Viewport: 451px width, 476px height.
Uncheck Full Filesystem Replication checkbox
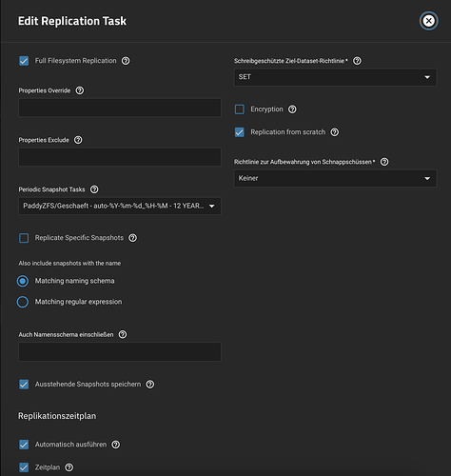point(24,61)
